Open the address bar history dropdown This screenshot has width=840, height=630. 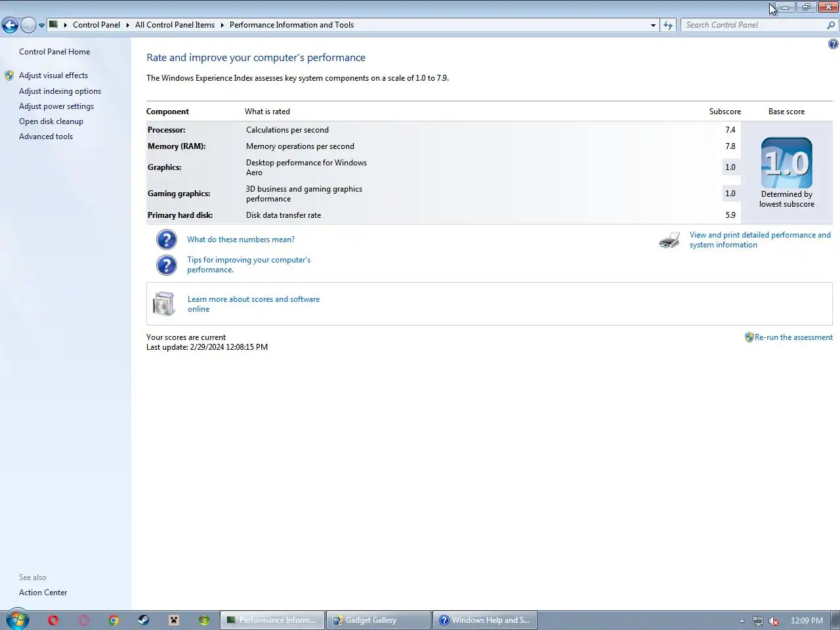coord(653,25)
